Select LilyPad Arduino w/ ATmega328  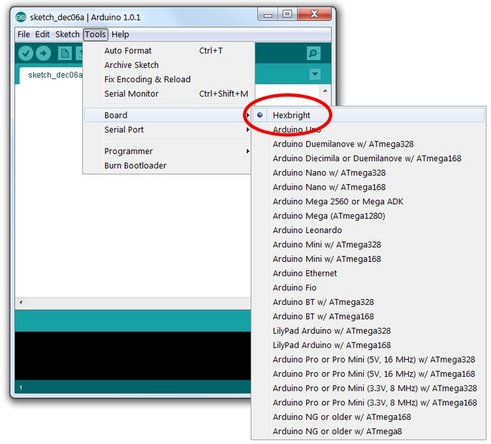368,331
